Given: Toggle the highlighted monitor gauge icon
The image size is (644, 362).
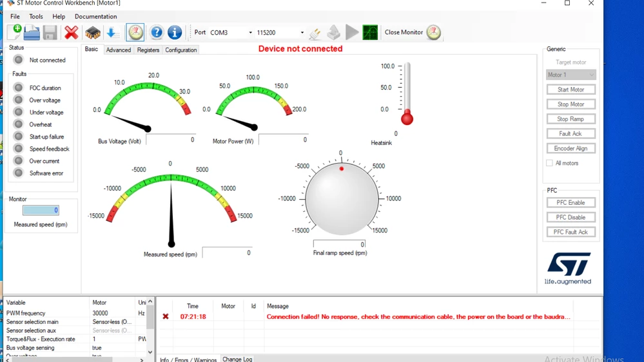Looking at the screenshot, I should pyautogui.click(x=135, y=32).
